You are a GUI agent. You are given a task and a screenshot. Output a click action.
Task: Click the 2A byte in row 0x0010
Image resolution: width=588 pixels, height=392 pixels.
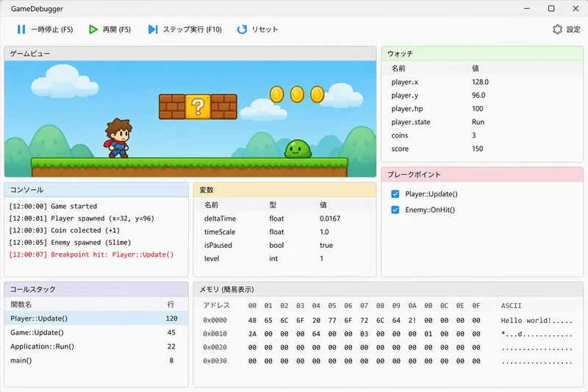click(x=252, y=334)
